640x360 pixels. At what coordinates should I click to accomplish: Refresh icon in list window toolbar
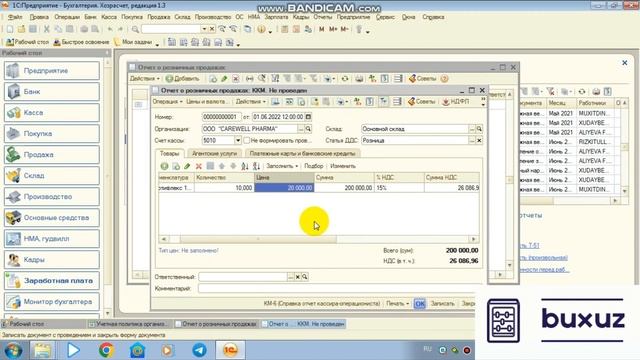tap(345, 78)
